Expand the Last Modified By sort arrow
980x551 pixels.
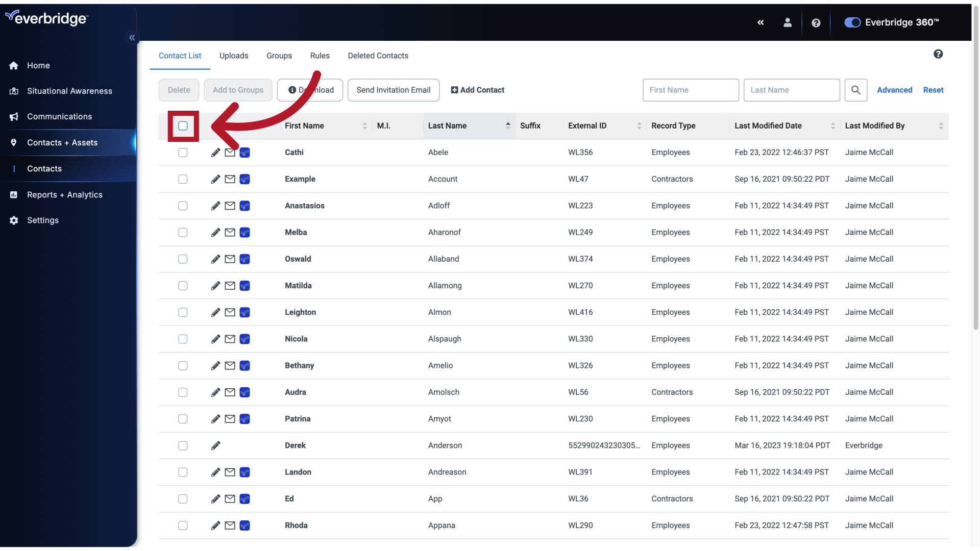(942, 126)
